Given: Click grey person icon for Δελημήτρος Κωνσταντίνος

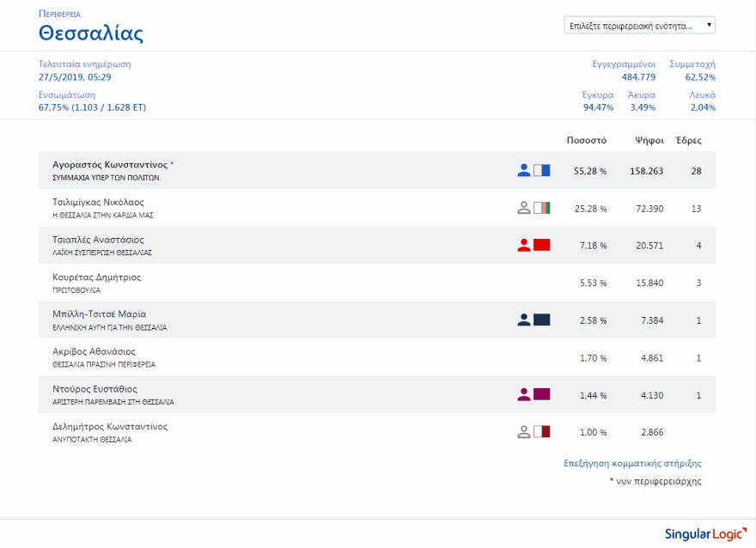Looking at the screenshot, I should (524, 432).
